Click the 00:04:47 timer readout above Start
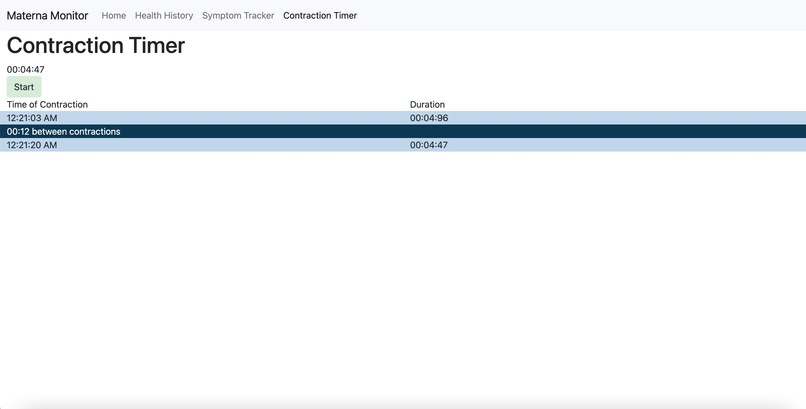806x409 pixels. (26, 69)
